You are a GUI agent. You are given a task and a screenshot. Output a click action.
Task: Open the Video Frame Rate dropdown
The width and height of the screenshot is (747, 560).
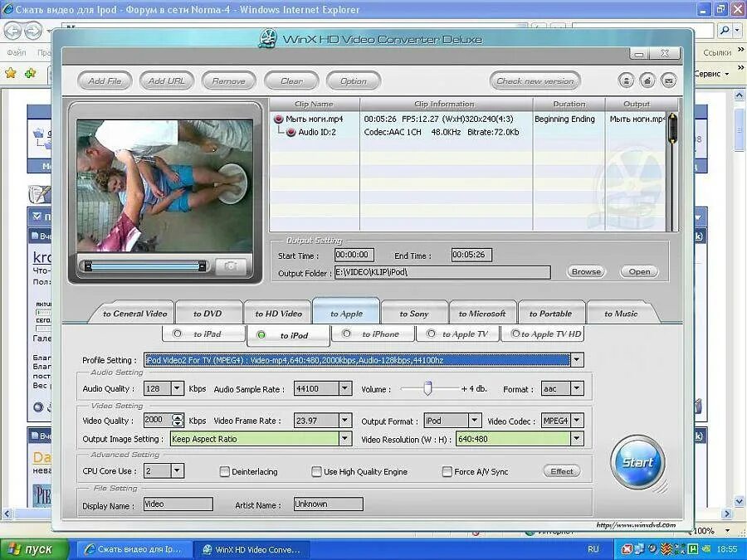tap(345, 421)
